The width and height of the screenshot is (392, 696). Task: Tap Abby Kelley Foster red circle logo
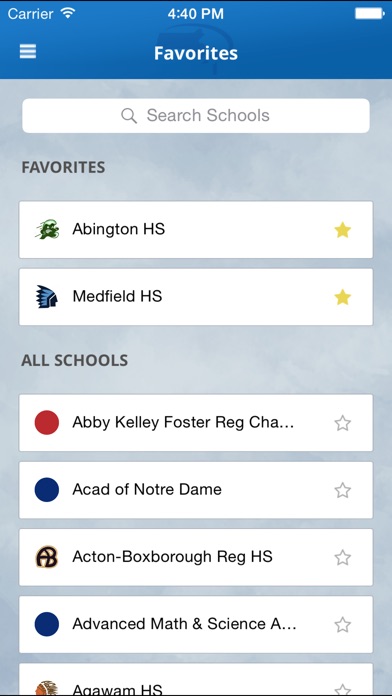pyautogui.click(x=47, y=423)
